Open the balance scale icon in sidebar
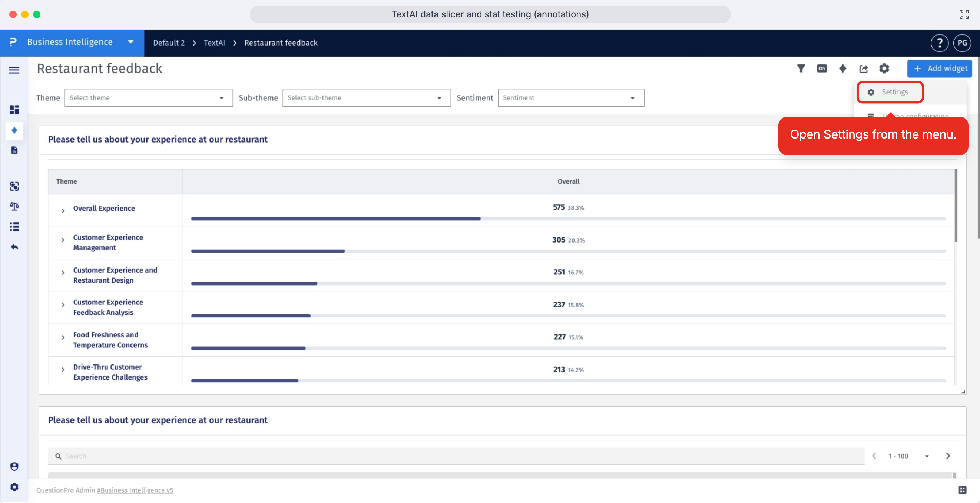The image size is (980, 503). click(14, 206)
